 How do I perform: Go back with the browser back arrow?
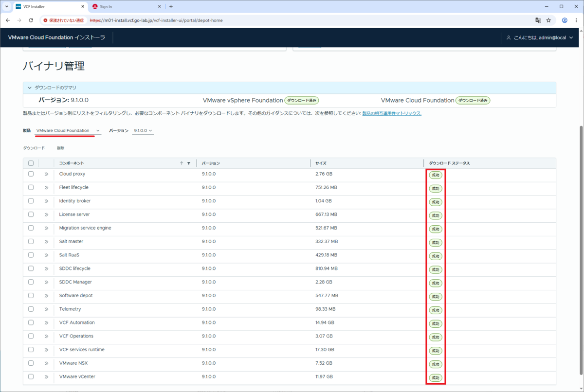tap(7, 20)
